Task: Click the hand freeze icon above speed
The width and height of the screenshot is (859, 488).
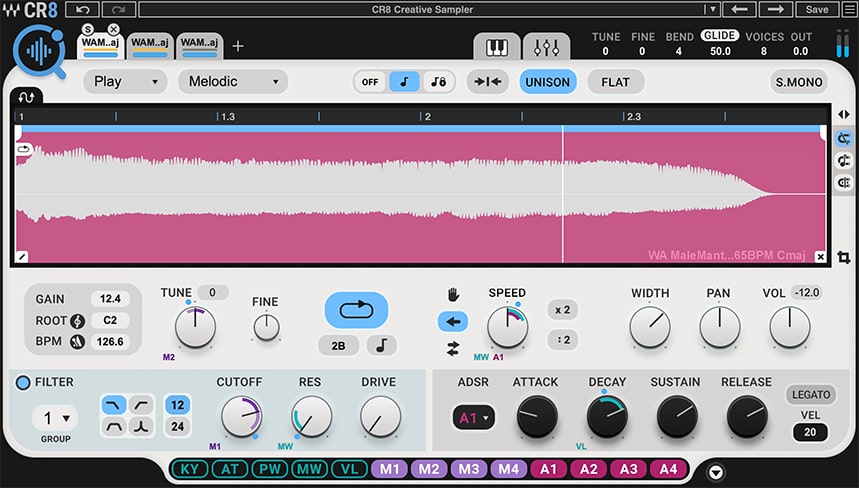Action: pos(452,295)
